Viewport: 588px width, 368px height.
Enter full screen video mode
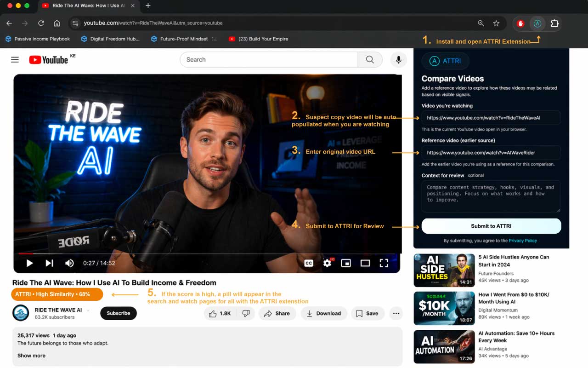(x=384, y=263)
